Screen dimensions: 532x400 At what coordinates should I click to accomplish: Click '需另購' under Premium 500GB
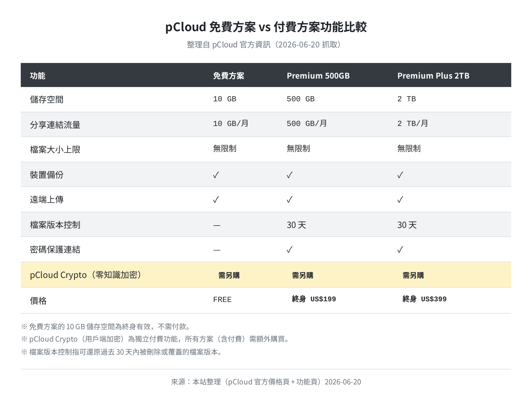click(303, 275)
